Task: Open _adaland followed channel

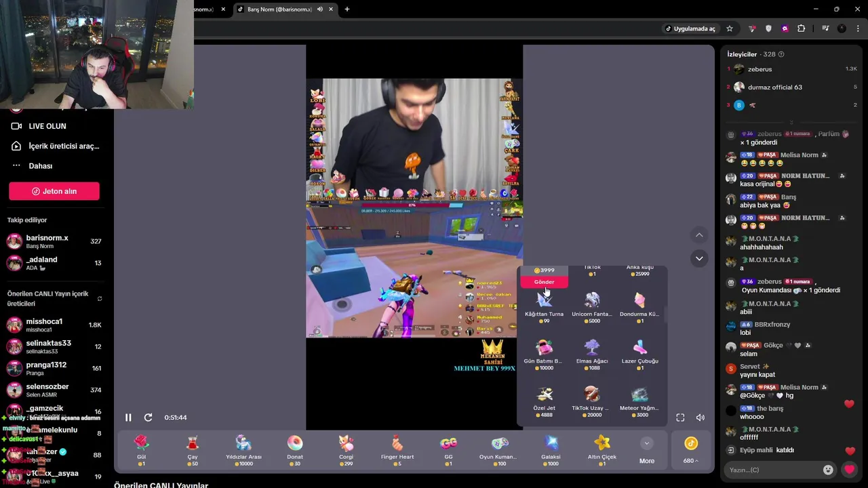Action: coord(54,263)
